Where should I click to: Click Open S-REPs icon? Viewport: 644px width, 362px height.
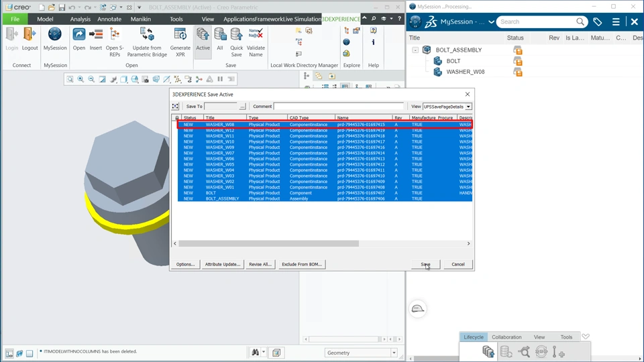[x=115, y=34]
